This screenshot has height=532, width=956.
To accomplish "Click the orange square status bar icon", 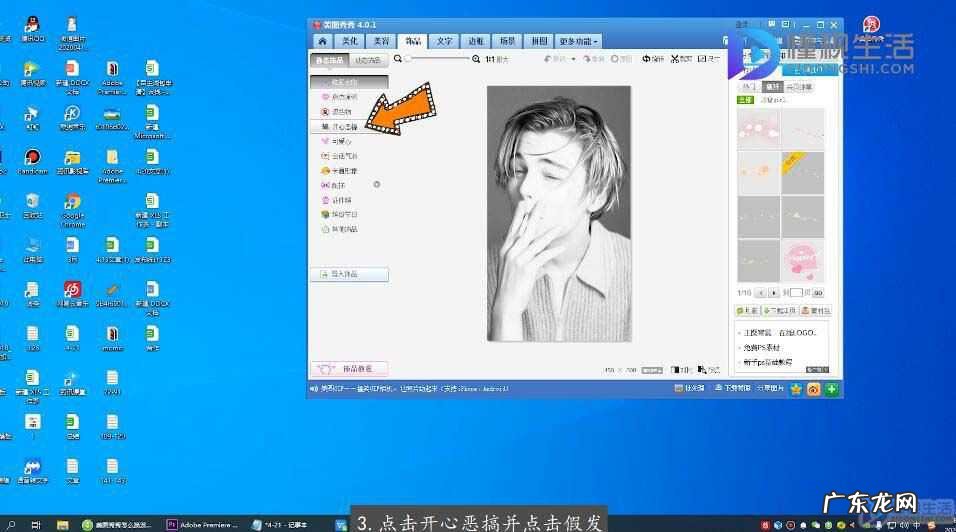I will point(813,389).
